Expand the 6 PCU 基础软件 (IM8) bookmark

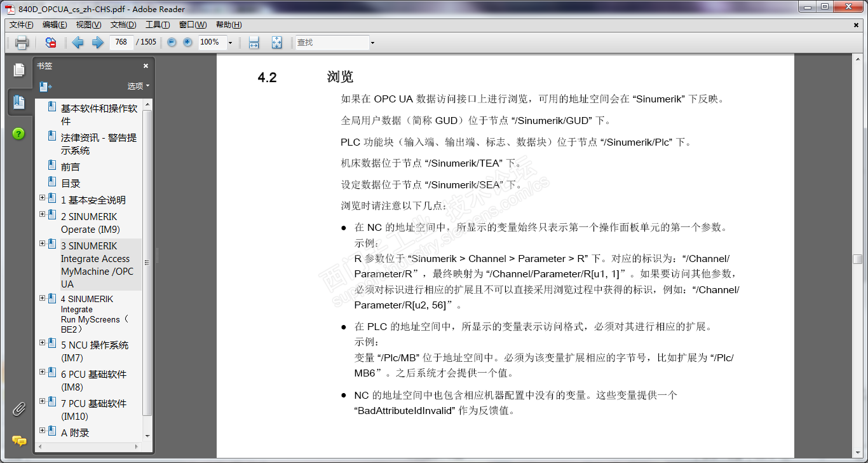coord(43,372)
